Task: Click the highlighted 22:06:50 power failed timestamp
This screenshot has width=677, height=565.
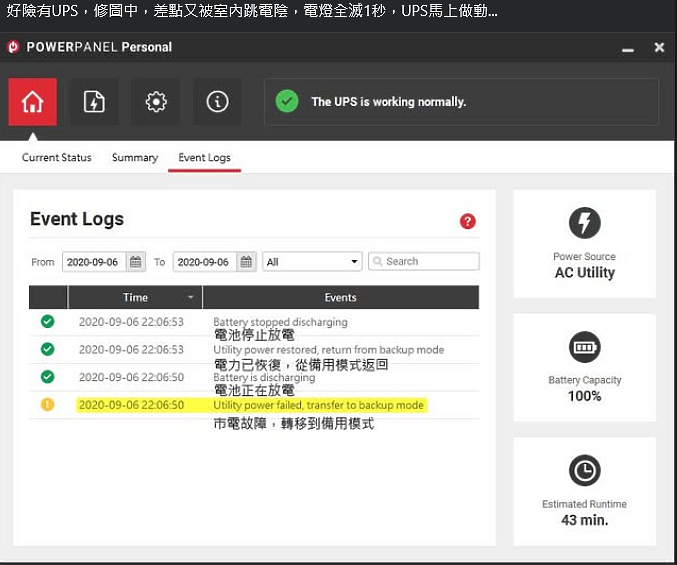Action: click(x=131, y=405)
